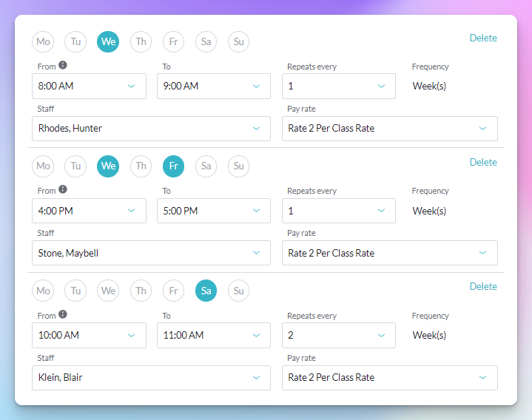Deselect Friday in the Stone, Maybell schedule
Screen dimensions: 532x420
pos(173,166)
